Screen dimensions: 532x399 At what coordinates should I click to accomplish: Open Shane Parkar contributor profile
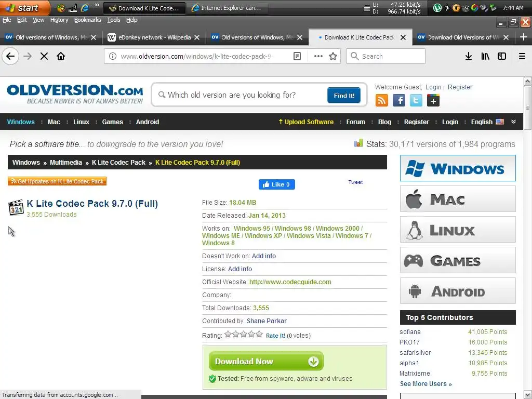(x=267, y=321)
